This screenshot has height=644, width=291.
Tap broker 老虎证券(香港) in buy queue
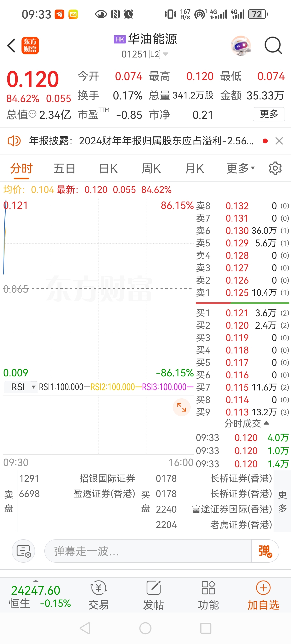(x=214, y=525)
